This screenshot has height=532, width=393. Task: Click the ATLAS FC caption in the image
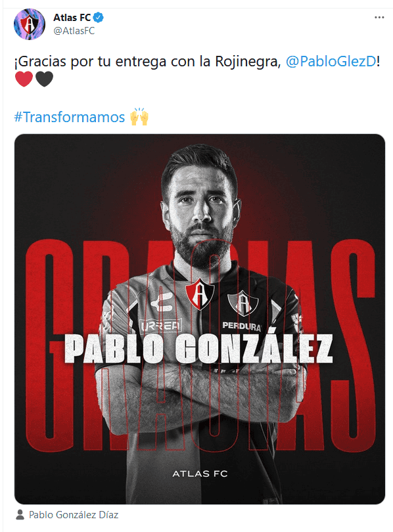200,474
